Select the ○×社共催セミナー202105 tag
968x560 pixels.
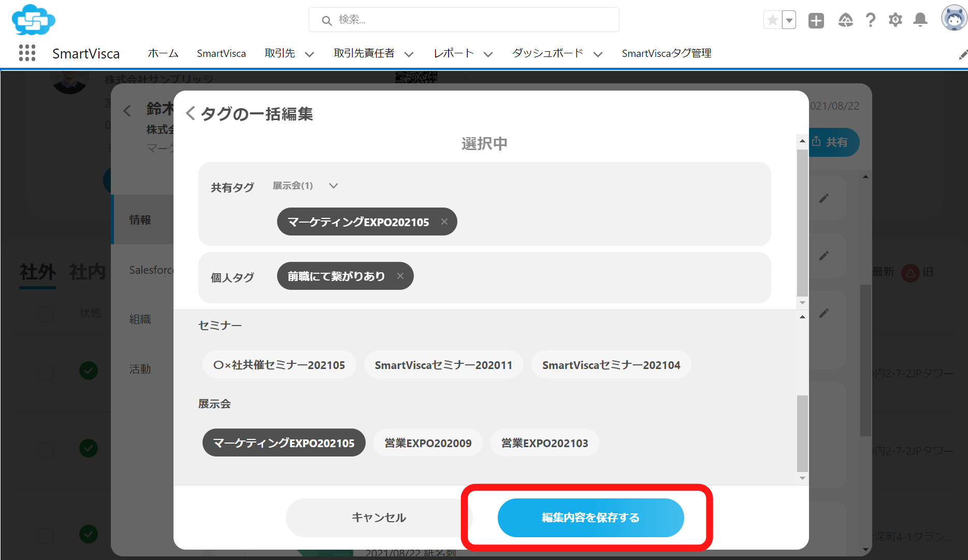tap(279, 365)
